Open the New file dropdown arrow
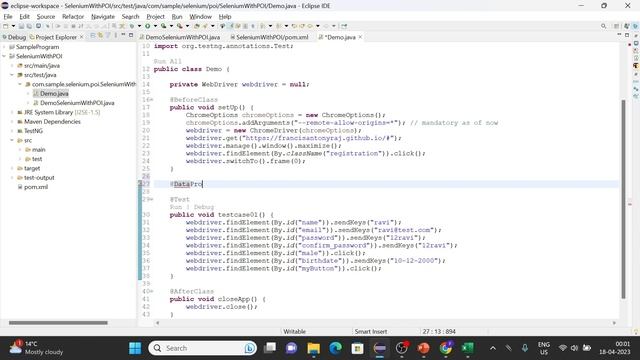Image resolution: width=640 pixels, height=360 pixels. [x=13, y=26]
